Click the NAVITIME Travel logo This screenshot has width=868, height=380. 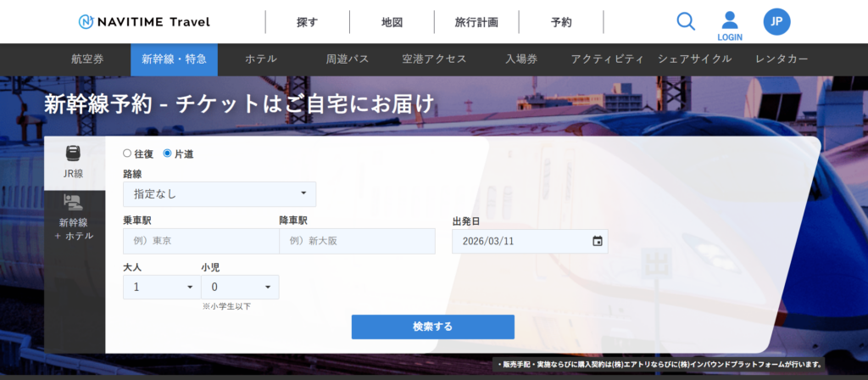coord(143,22)
